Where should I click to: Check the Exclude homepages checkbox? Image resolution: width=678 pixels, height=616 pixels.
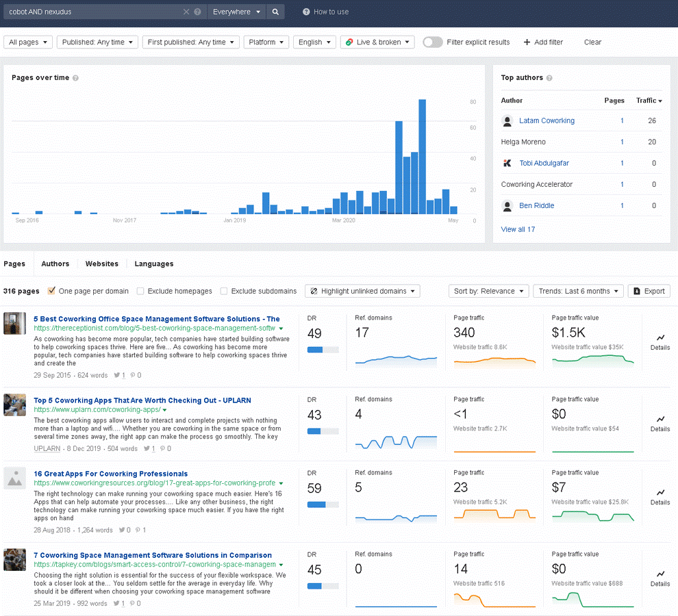140,291
